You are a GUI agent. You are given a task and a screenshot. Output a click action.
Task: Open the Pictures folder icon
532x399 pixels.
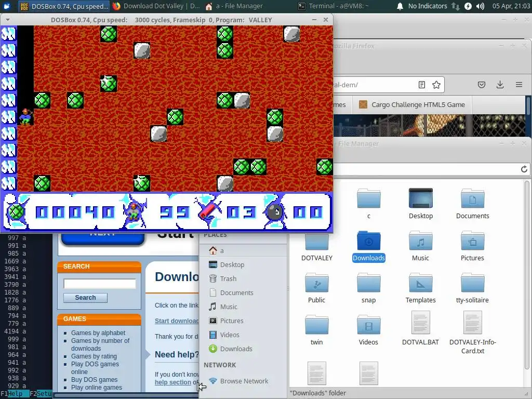pyautogui.click(x=472, y=246)
